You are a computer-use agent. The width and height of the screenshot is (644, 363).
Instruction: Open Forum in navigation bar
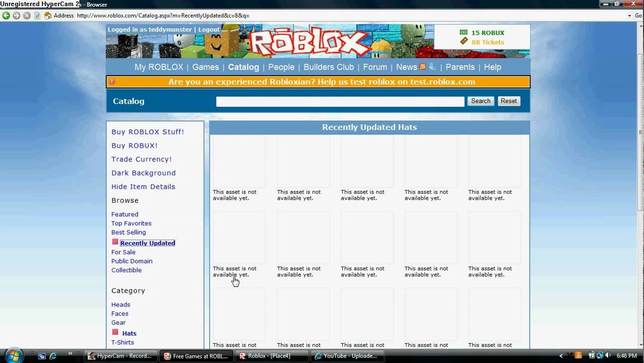tap(375, 67)
